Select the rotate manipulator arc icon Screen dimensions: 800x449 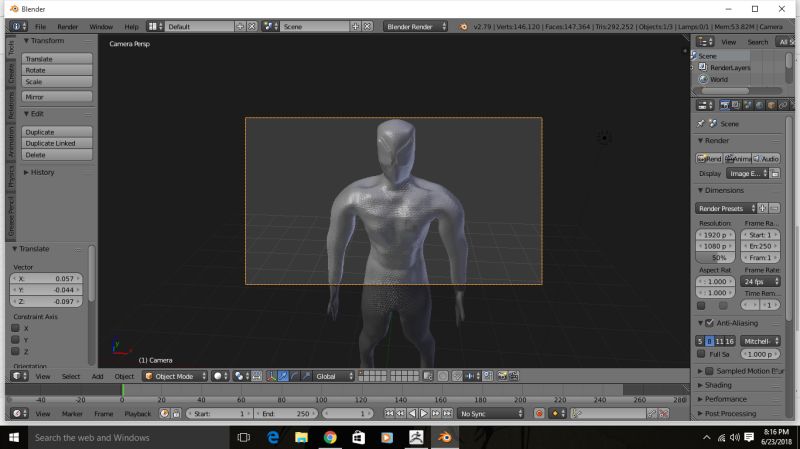coord(294,376)
